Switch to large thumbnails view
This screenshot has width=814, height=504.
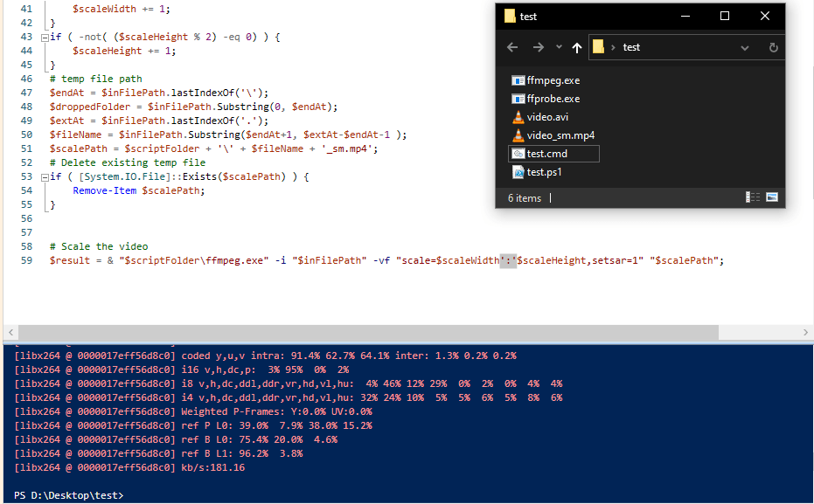tap(772, 197)
